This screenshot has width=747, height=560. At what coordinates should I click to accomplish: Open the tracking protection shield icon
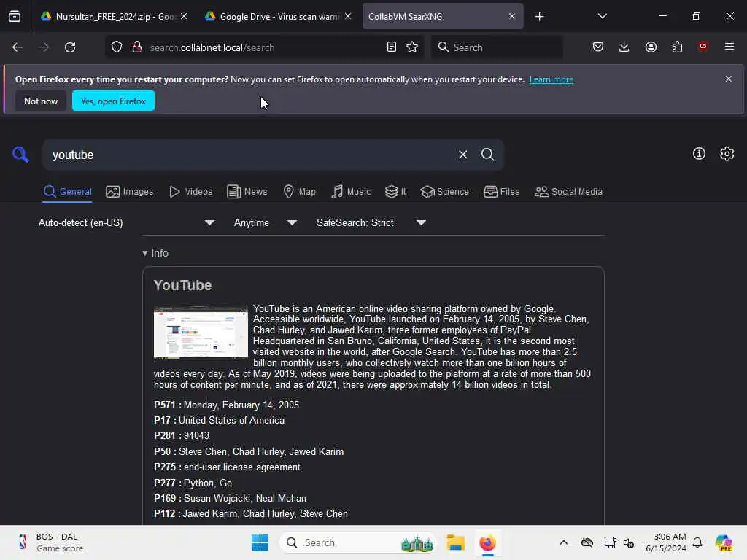[x=117, y=47]
